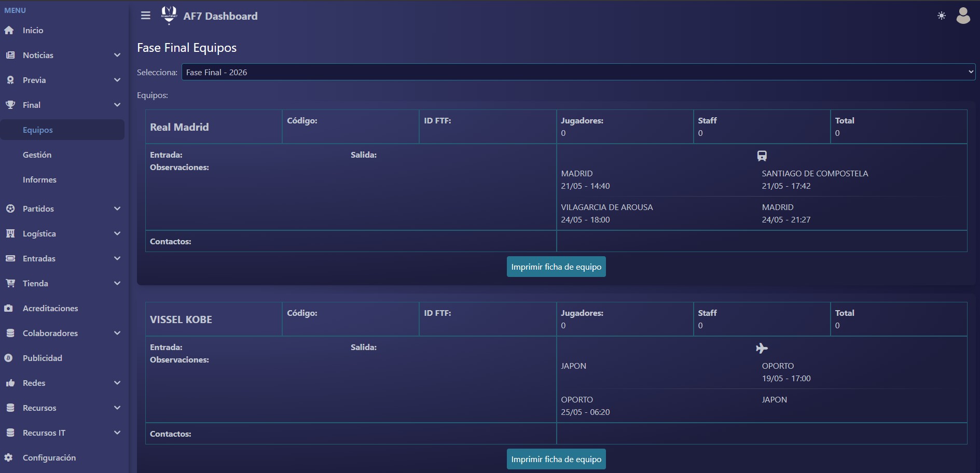Click the Previa sidebar icon

click(x=10, y=80)
